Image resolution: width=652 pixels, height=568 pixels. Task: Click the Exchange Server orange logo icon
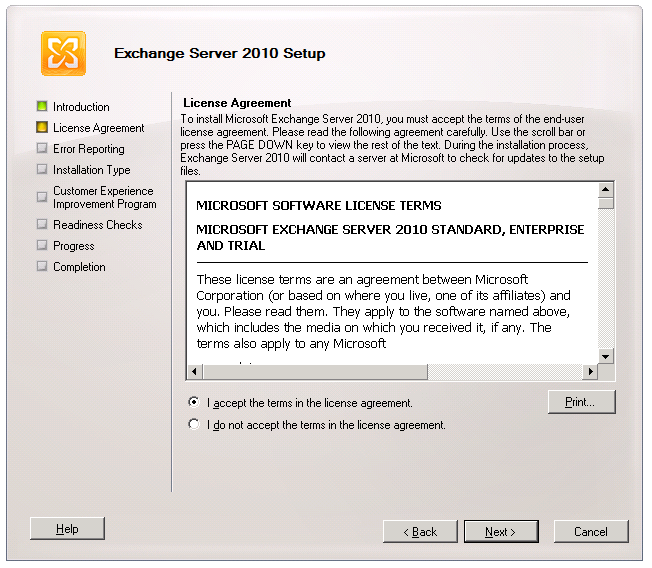pyautogui.click(x=63, y=53)
